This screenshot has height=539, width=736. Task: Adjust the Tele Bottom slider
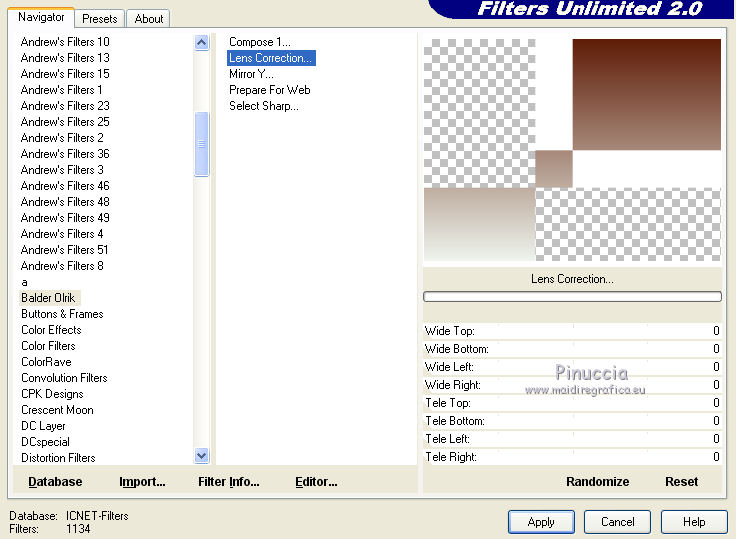point(572,421)
